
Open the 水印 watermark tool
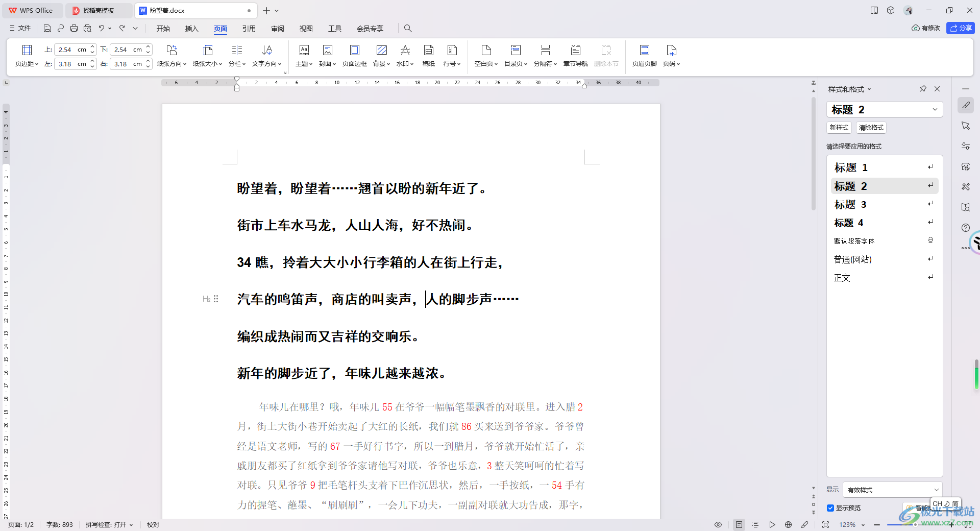tap(405, 56)
